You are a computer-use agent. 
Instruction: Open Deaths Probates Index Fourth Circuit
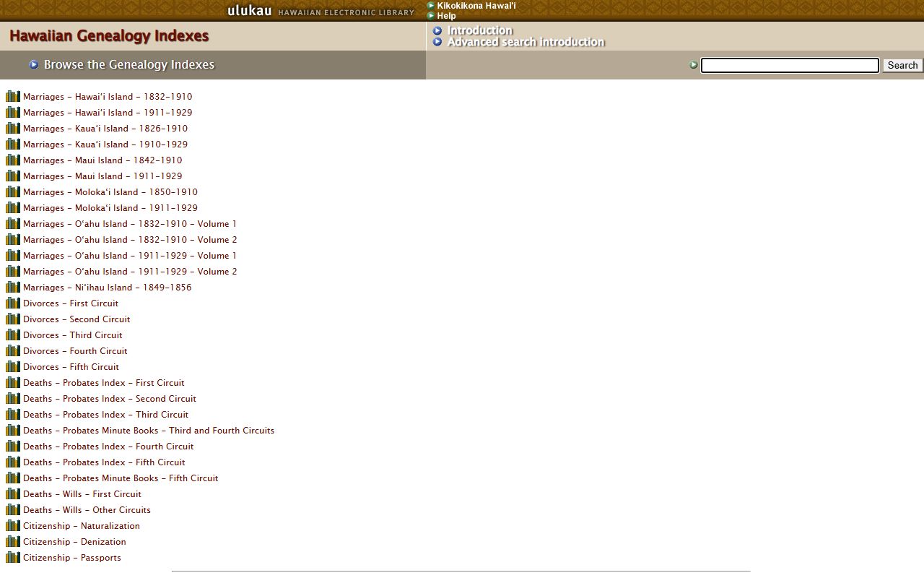tap(108, 446)
